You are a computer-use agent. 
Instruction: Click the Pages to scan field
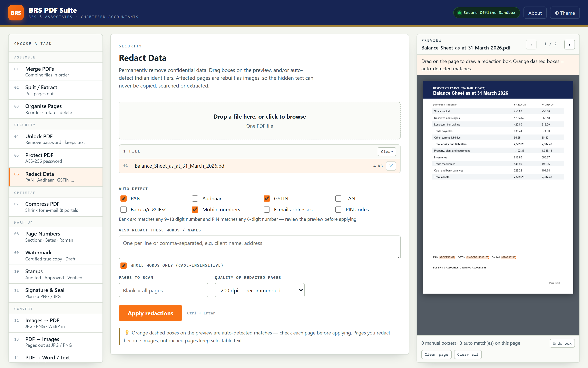tap(163, 290)
